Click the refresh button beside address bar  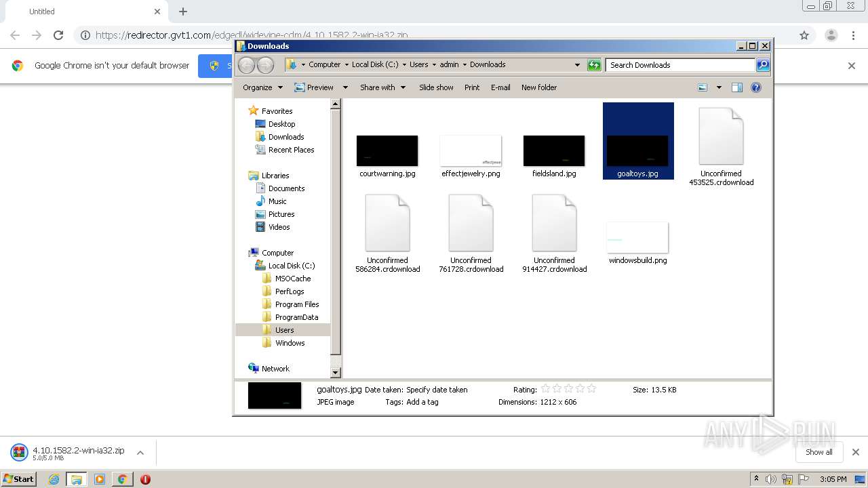tap(594, 65)
